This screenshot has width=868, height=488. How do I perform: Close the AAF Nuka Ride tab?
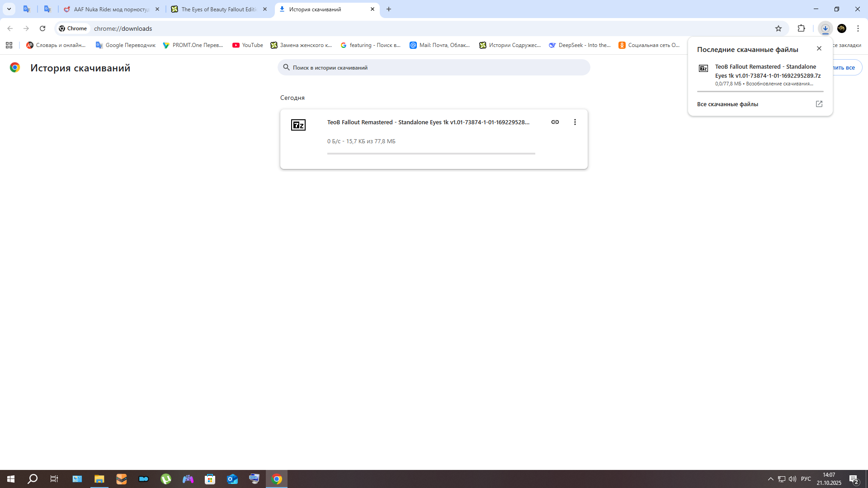point(157,9)
